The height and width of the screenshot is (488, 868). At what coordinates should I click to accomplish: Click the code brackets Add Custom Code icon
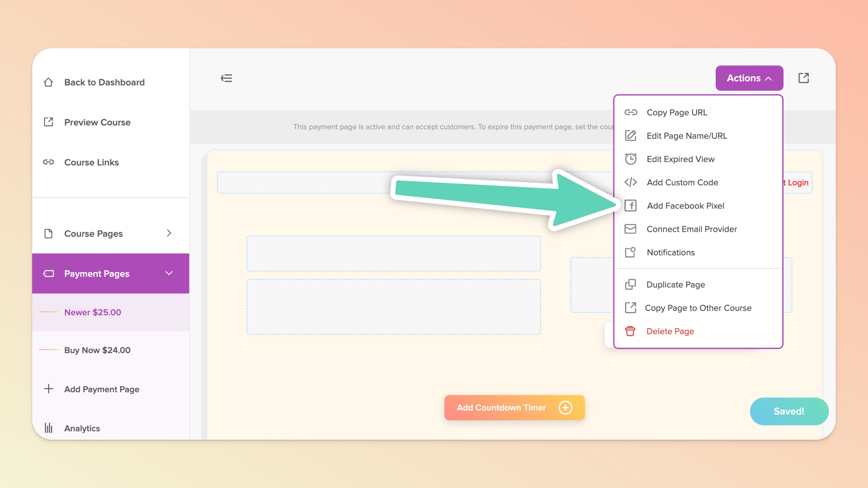[x=631, y=182]
